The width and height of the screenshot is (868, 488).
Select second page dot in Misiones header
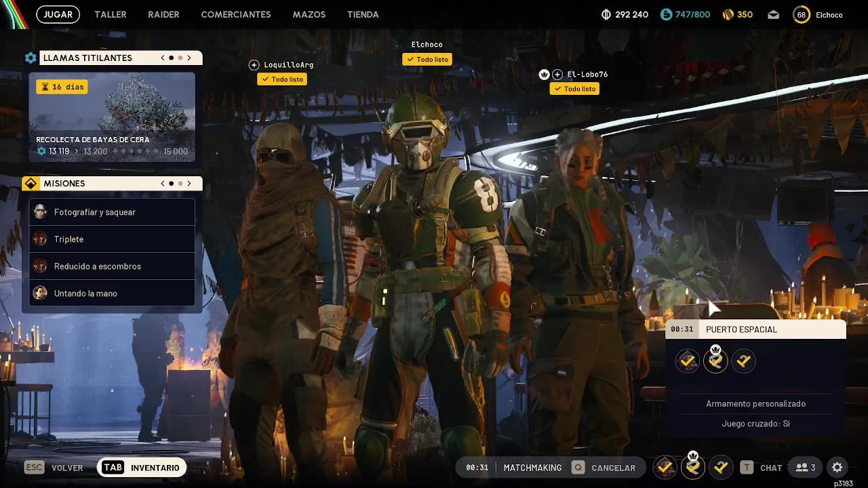tap(180, 184)
